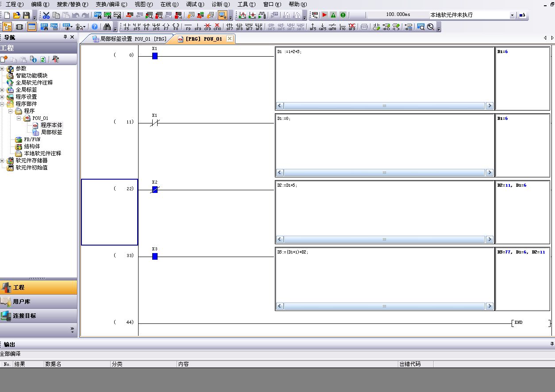Open the 本地软元件未执行 dropdown
The width and height of the screenshot is (555, 392).
pos(513,15)
